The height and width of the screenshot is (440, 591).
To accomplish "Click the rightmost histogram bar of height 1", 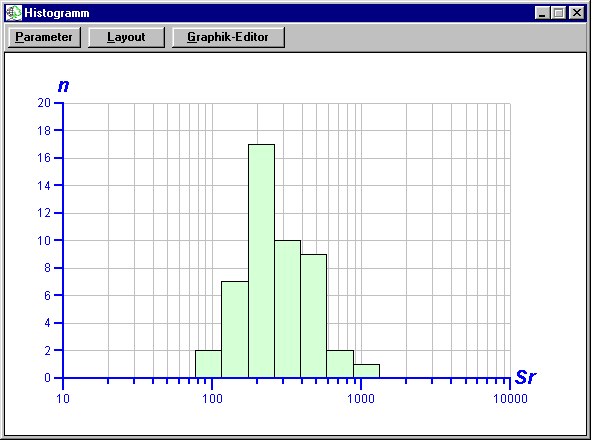I will click(366, 371).
